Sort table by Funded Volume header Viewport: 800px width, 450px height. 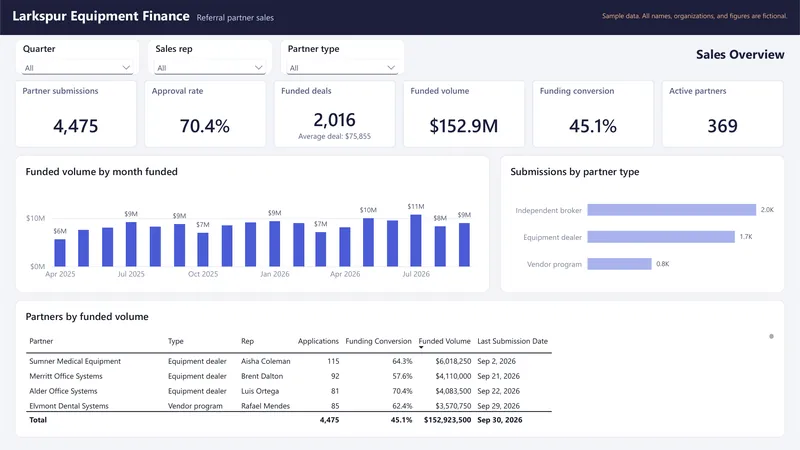(x=444, y=341)
